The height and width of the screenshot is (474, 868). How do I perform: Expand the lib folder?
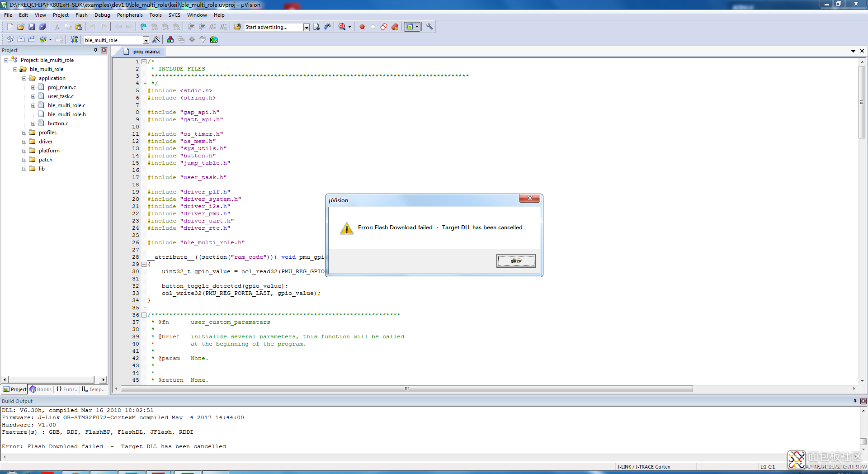[24, 169]
